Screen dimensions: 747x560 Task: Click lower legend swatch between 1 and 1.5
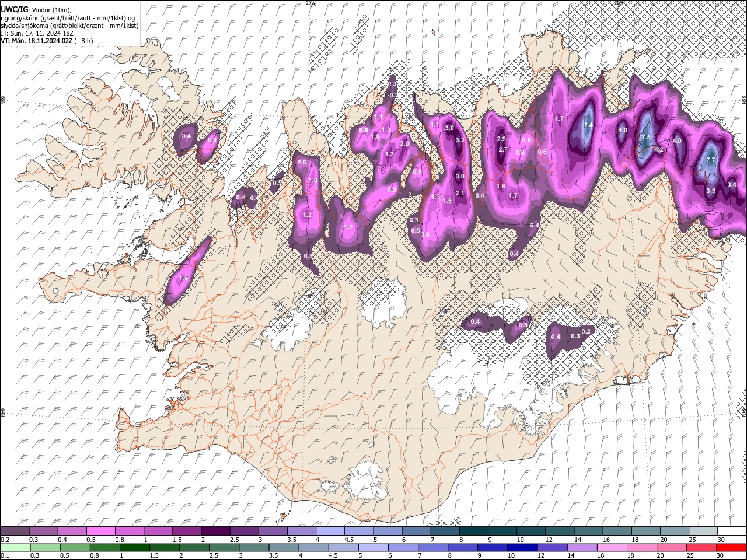[135, 547]
